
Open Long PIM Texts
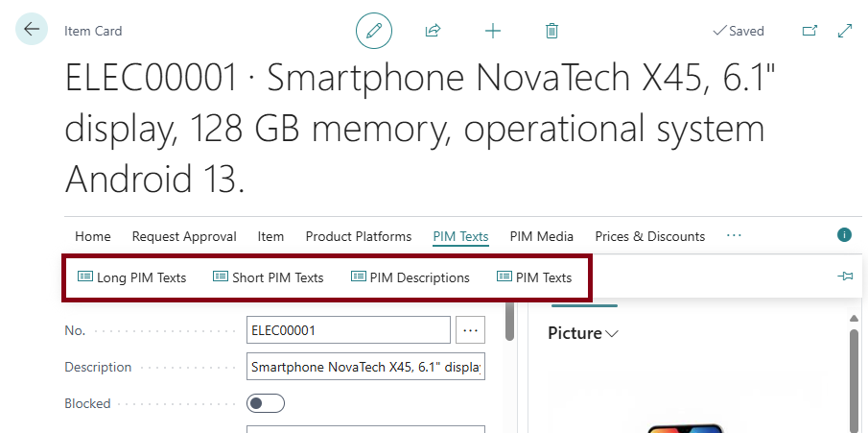tap(132, 277)
